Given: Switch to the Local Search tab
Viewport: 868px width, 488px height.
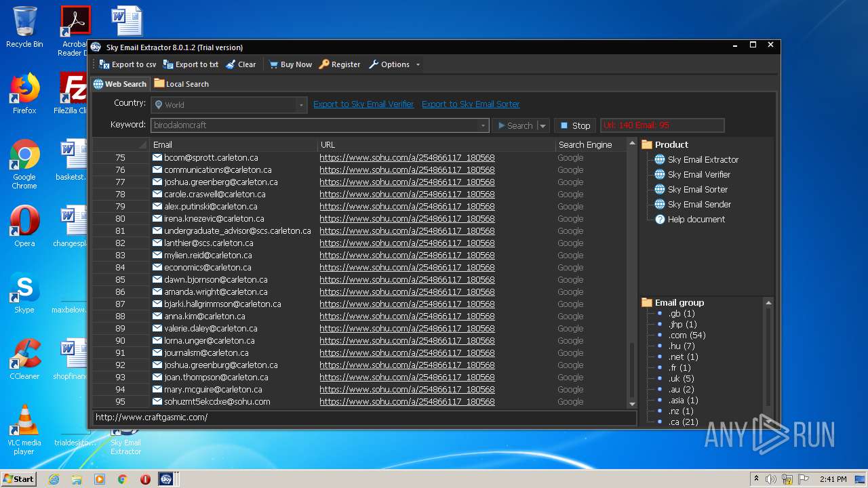Looking at the screenshot, I should [x=181, y=84].
